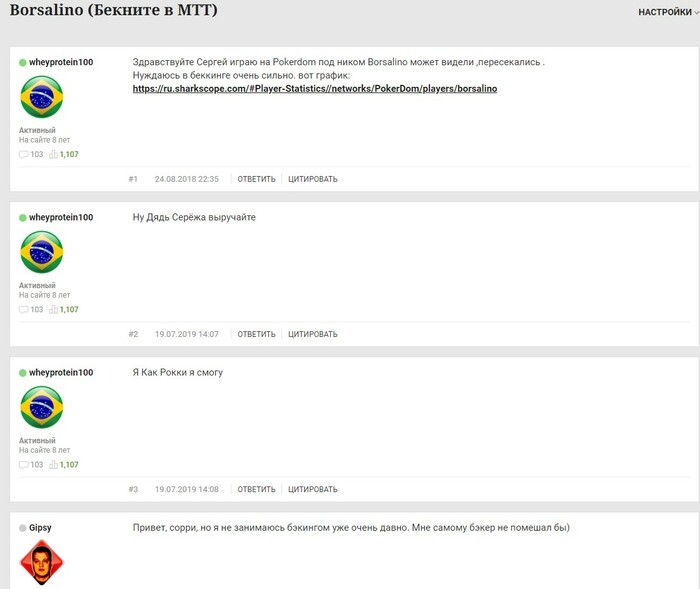
Task: Click the text 'Я Как Рокки я смогу'
Action: (x=178, y=372)
